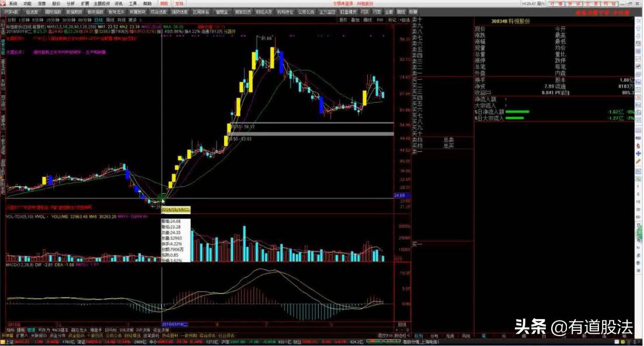Select the 日线 period tab
This screenshot has height=346, width=644.
point(99,20)
